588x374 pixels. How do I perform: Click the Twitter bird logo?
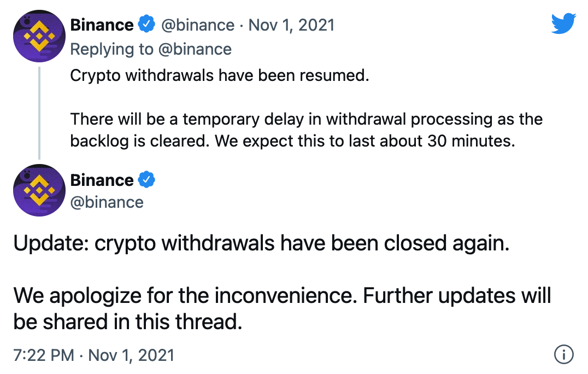coord(565,23)
